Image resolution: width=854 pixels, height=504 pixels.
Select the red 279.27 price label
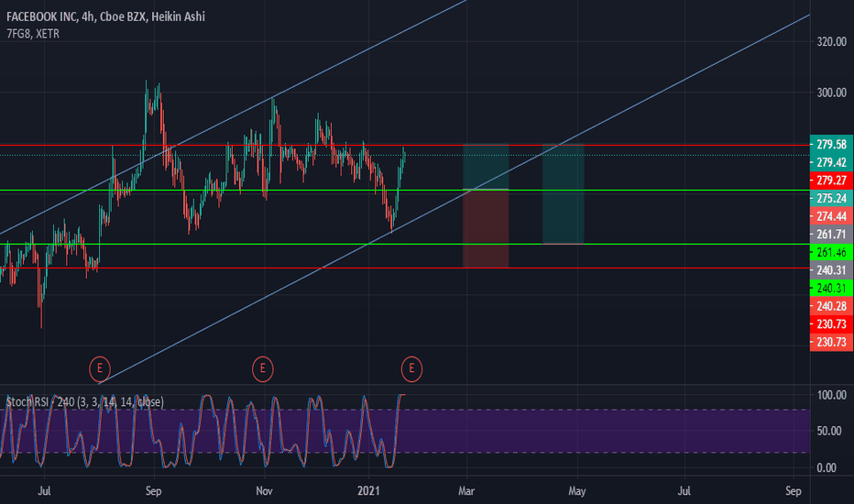click(x=832, y=181)
